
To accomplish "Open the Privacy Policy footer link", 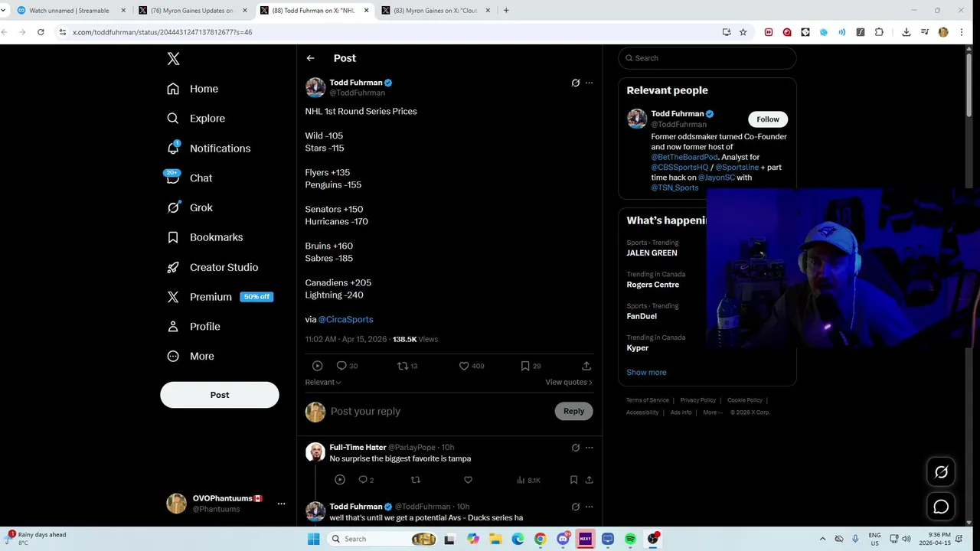I will [697, 400].
